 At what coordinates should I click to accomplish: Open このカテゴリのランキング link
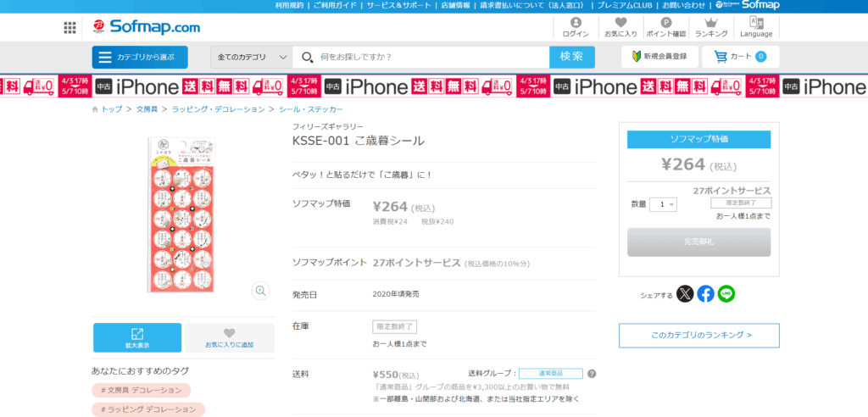coord(699,336)
